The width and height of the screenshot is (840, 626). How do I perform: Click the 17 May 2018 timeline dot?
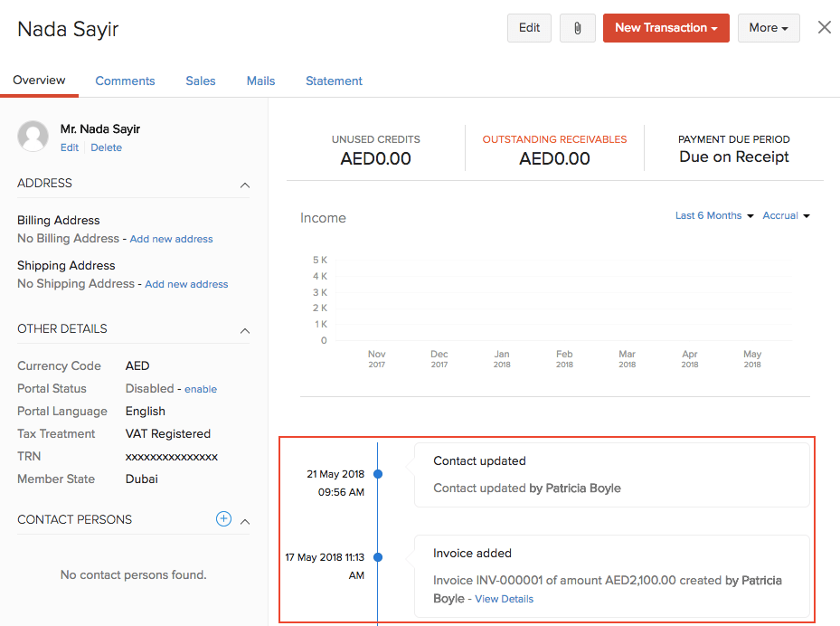pyautogui.click(x=378, y=557)
